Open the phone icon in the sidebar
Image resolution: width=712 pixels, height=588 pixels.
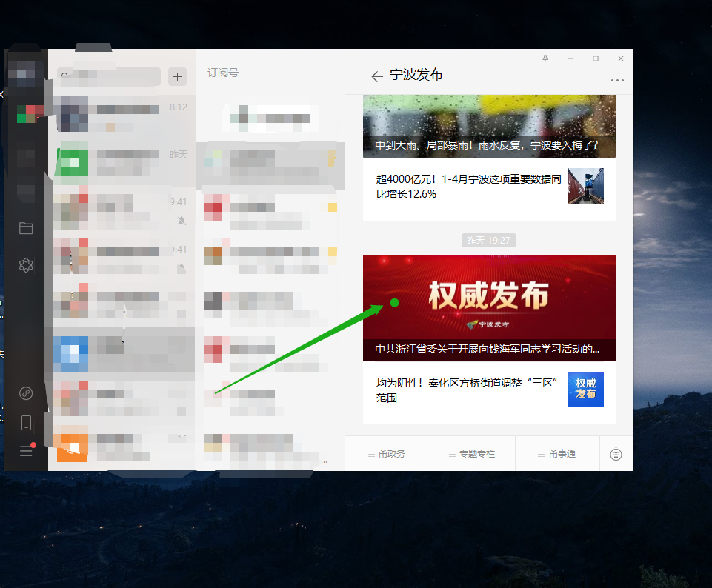click(27, 423)
